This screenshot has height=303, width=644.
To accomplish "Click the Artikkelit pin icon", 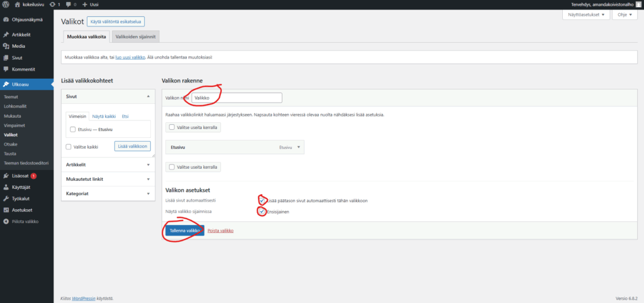I will coord(6,35).
